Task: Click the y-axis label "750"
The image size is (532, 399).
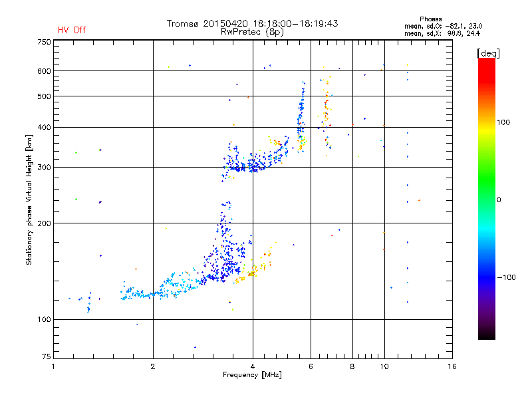Action: (x=44, y=42)
